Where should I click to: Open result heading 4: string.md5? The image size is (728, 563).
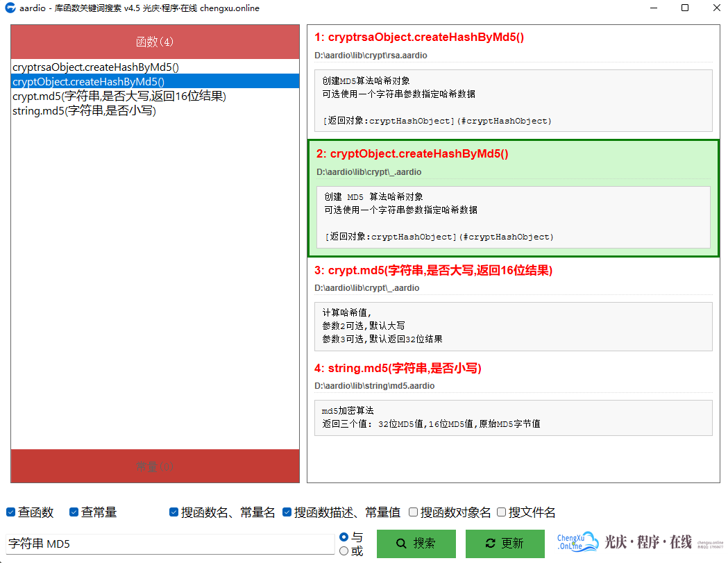(x=398, y=369)
